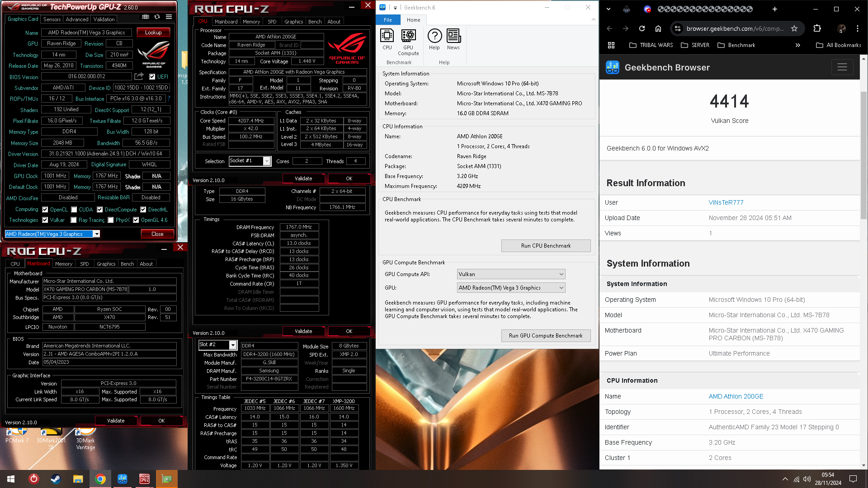This screenshot has height=488, width=868.
Task: Toggle the Vulkan checkbox
Action: click(45, 220)
